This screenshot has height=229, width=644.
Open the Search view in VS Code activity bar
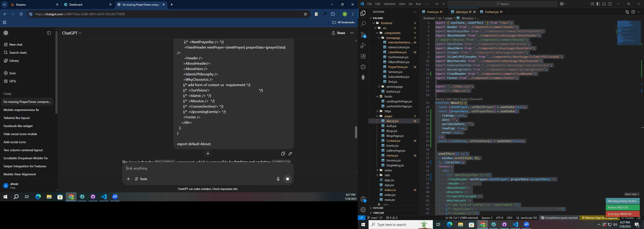363,24
